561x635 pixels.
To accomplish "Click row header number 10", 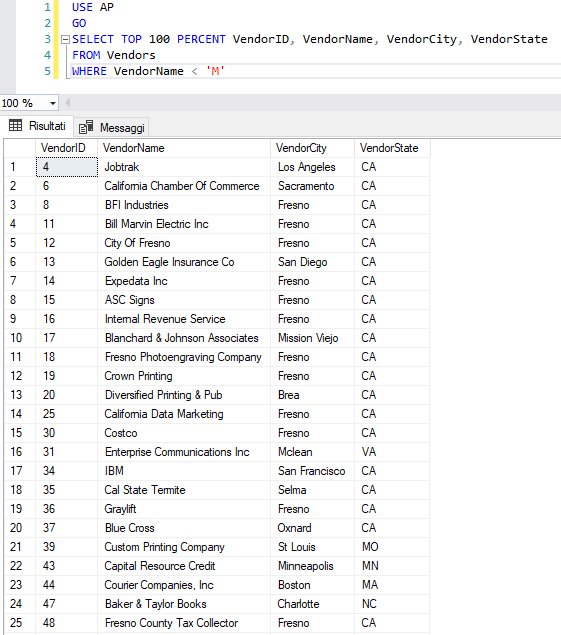I will [20, 338].
